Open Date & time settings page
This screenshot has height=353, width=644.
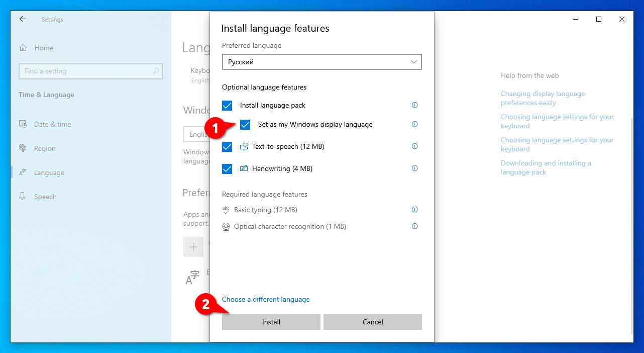[52, 124]
